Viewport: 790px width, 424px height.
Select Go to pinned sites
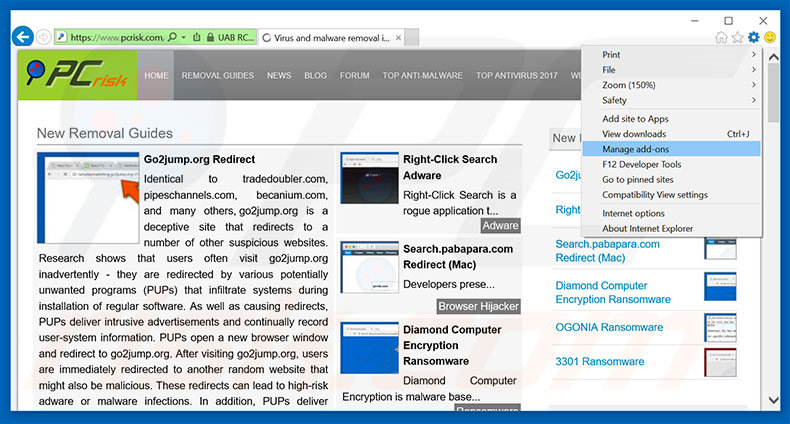click(672, 179)
